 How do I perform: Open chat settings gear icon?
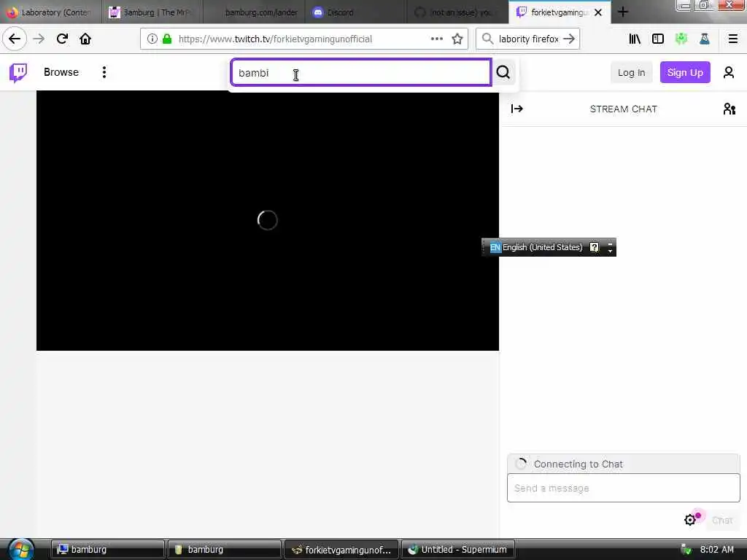click(x=690, y=520)
